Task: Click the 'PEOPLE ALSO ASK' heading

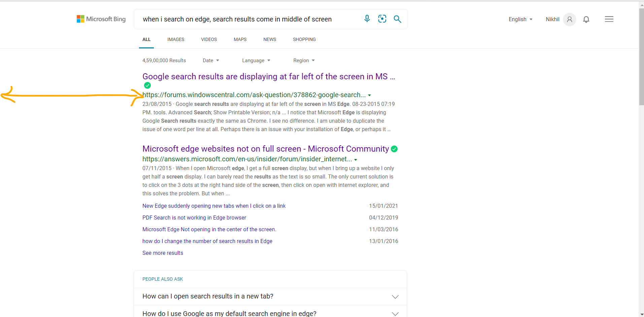Action: click(x=163, y=279)
